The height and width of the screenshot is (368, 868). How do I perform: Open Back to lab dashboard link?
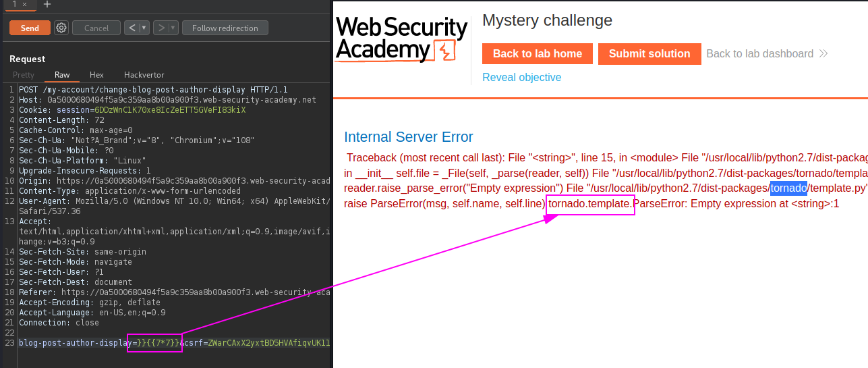point(759,54)
